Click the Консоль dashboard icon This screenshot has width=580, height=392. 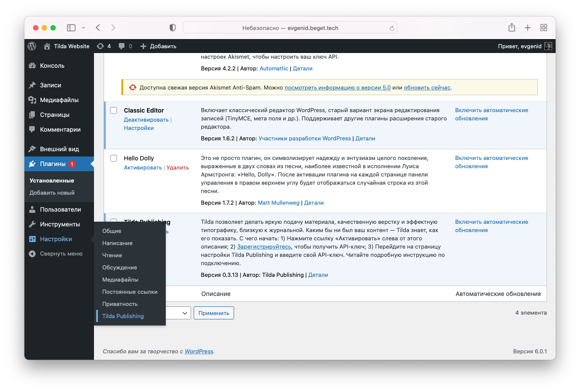tap(32, 66)
